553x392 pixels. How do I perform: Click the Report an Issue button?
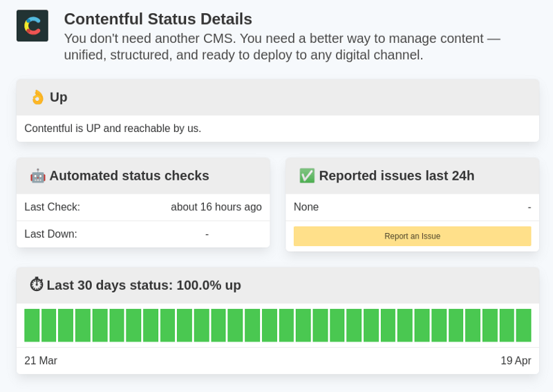point(412,236)
